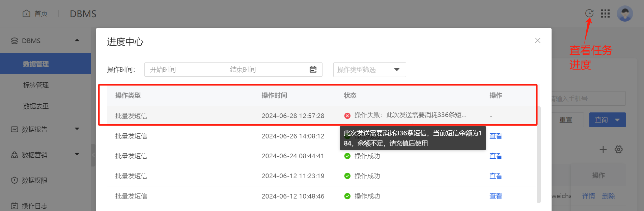The height and width of the screenshot is (211, 644).
Task: Click the 删除 link in background table
Action: point(609,196)
